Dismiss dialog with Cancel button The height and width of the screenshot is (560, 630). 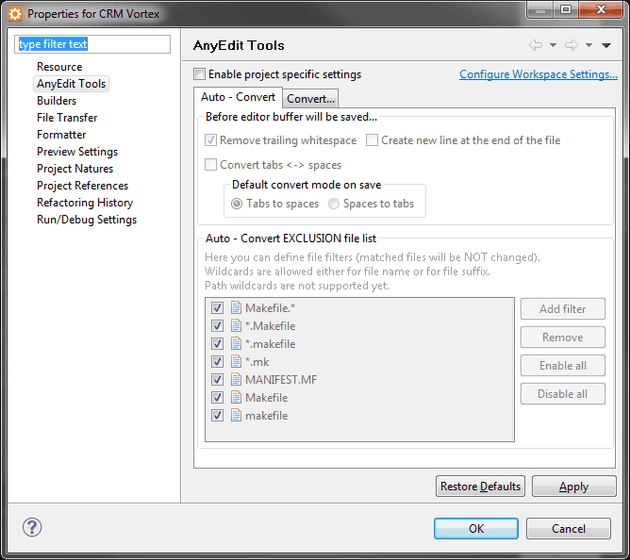[569, 529]
